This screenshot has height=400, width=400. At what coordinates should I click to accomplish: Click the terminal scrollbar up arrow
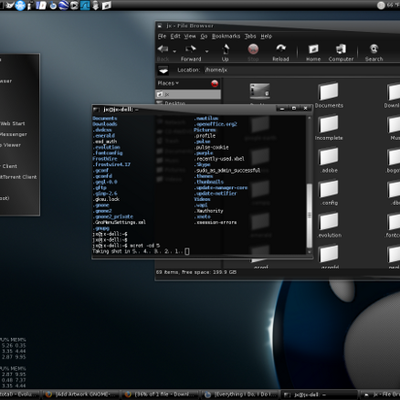309,118
